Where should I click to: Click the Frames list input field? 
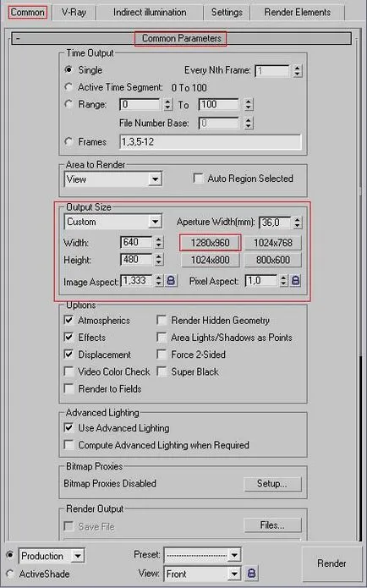point(211,142)
